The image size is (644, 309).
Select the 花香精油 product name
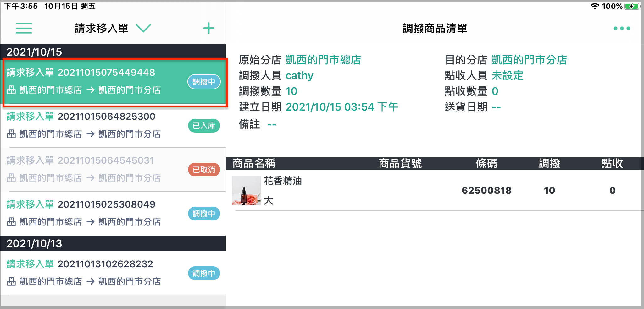tap(283, 181)
